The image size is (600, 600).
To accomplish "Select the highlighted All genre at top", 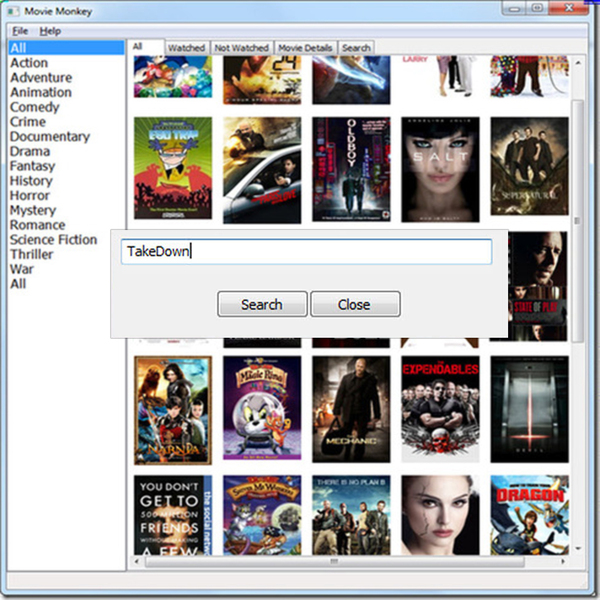I will click(x=67, y=48).
